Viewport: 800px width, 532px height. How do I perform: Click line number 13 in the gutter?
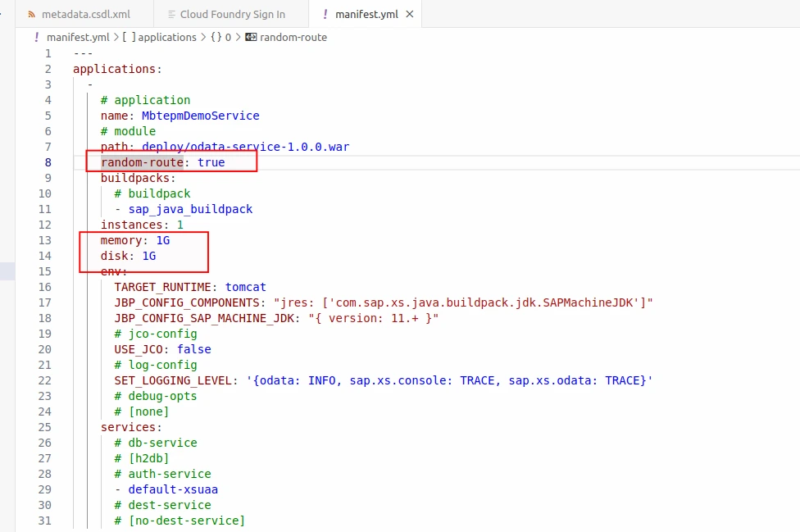pyautogui.click(x=45, y=240)
